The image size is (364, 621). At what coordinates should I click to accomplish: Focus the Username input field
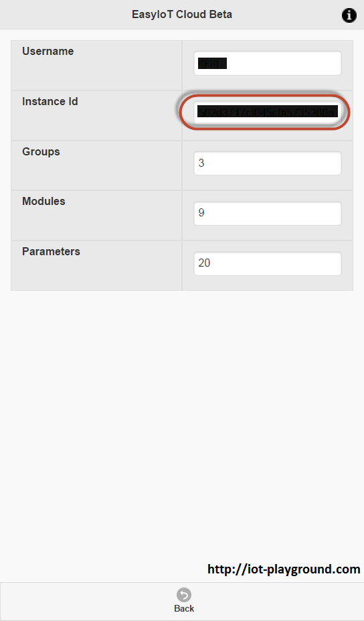point(268,64)
